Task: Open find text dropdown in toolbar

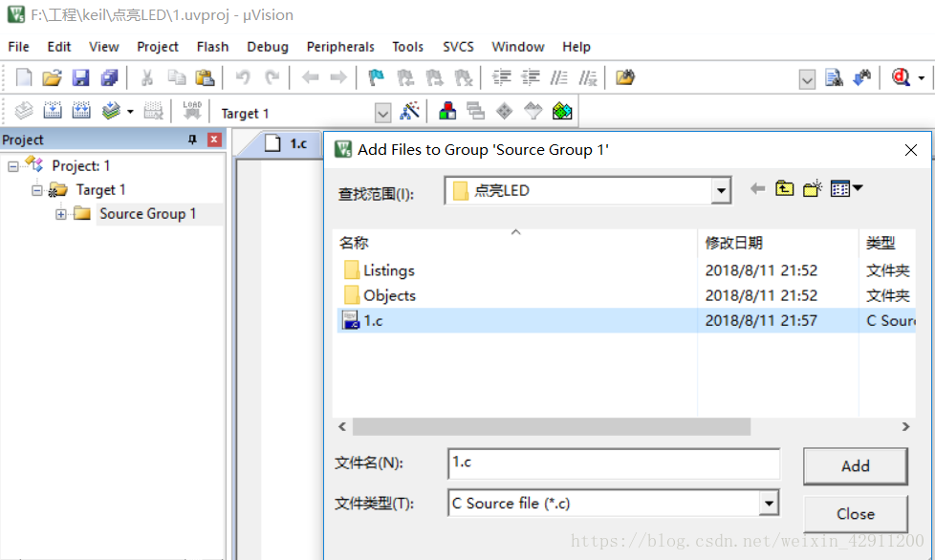Action: tap(807, 79)
